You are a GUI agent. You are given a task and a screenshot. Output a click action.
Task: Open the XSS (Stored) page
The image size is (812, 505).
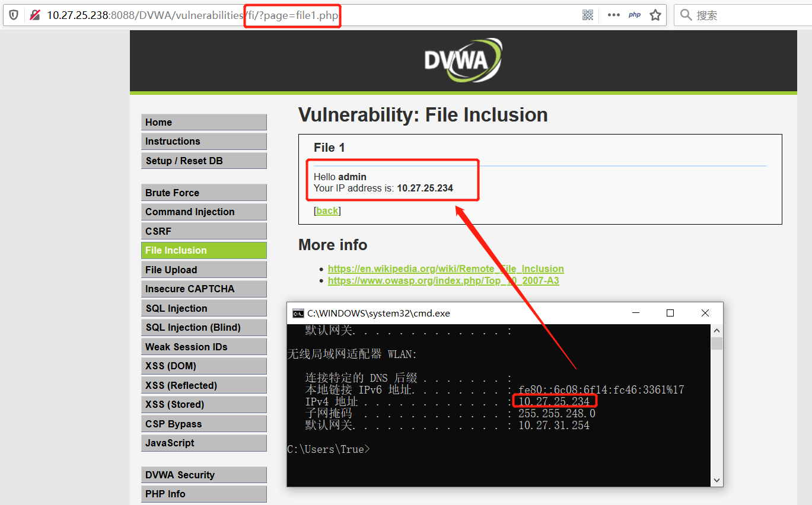click(x=204, y=404)
